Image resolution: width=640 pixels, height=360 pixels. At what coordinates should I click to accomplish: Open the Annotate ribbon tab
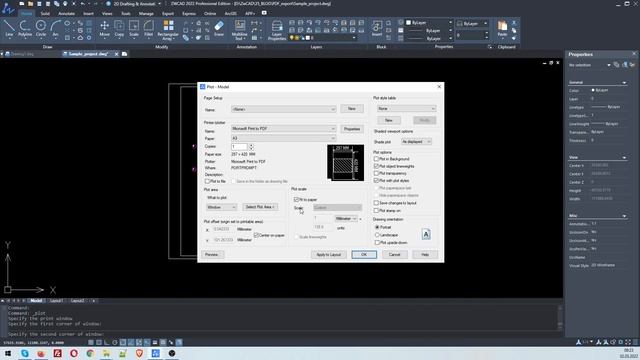pos(66,13)
